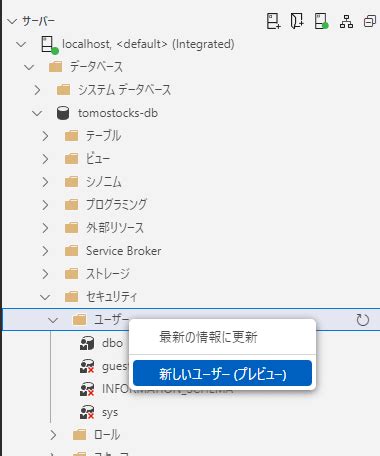Click the ビュー folder icon
Viewport: 380px width, 456px height.
click(71, 159)
